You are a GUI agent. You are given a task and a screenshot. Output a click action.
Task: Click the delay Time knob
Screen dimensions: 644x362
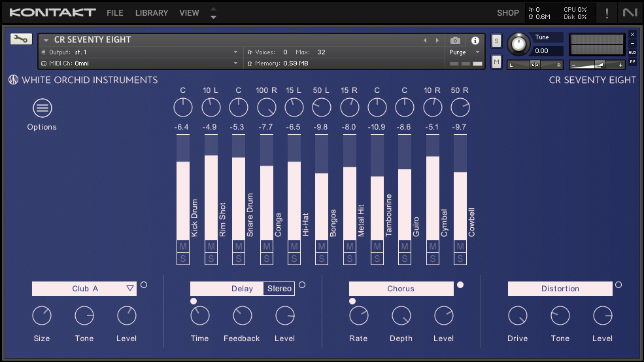(200, 316)
